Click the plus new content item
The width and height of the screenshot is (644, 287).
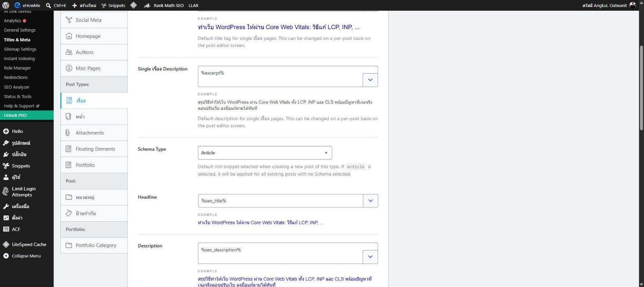[x=84, y=5]
